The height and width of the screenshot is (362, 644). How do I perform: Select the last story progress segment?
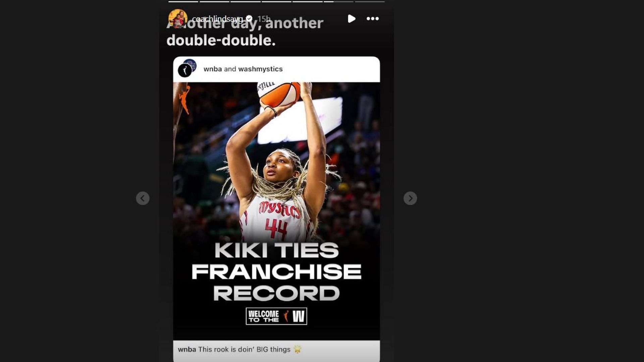[370, 2]
